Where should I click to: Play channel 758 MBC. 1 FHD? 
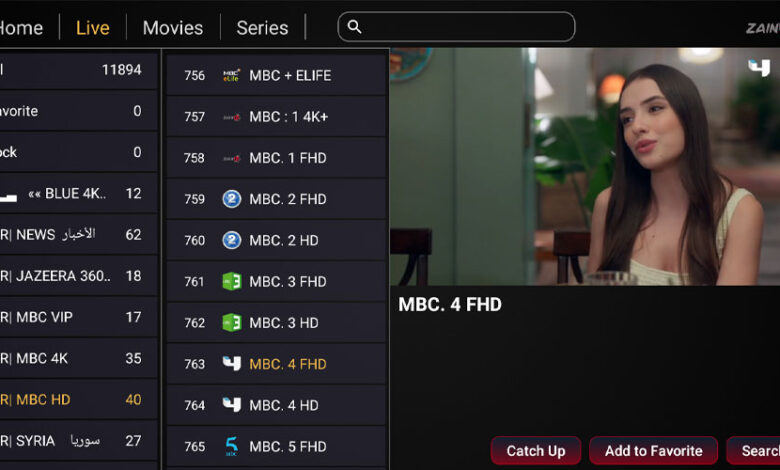[x=277, y=158]
